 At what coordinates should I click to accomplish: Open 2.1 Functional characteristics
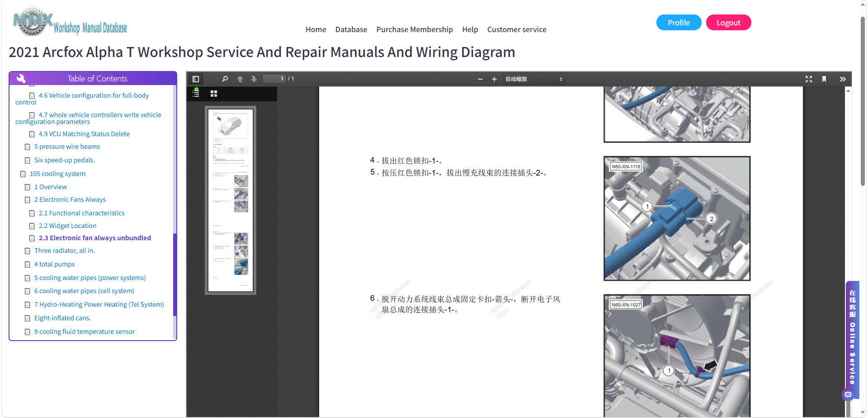(81, 213)
